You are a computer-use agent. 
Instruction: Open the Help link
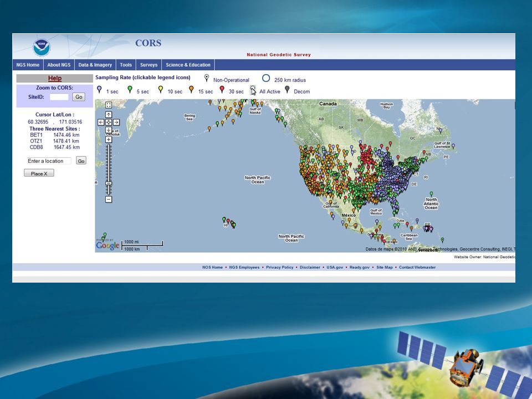point(55,78)
